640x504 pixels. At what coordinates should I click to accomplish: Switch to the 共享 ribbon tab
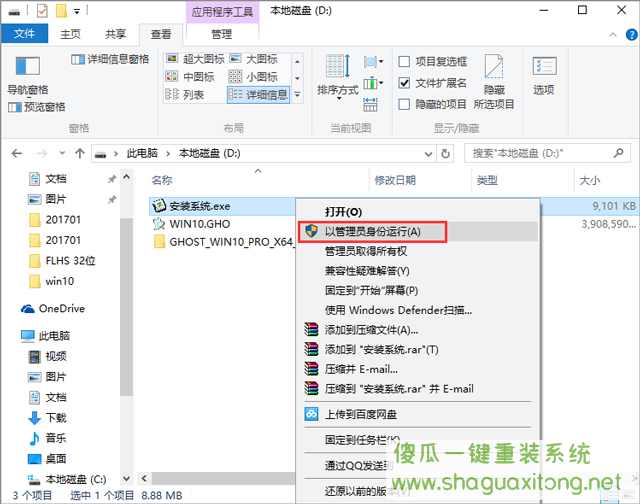115,33
